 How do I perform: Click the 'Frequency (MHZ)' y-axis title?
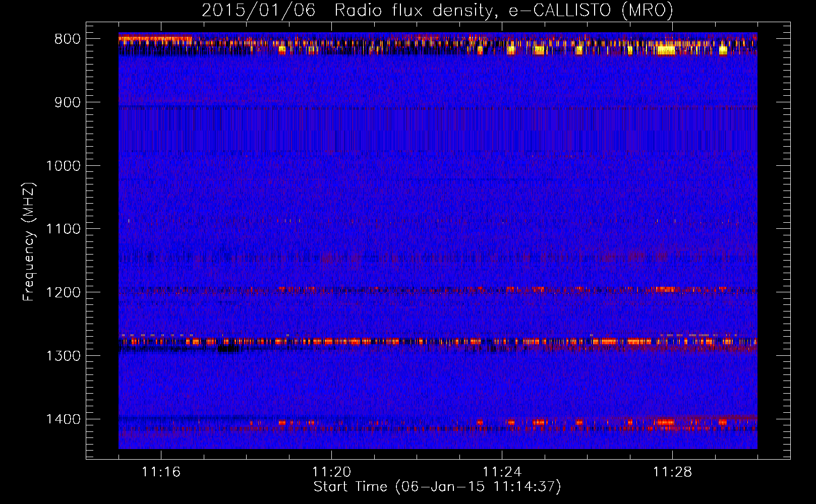29,242
